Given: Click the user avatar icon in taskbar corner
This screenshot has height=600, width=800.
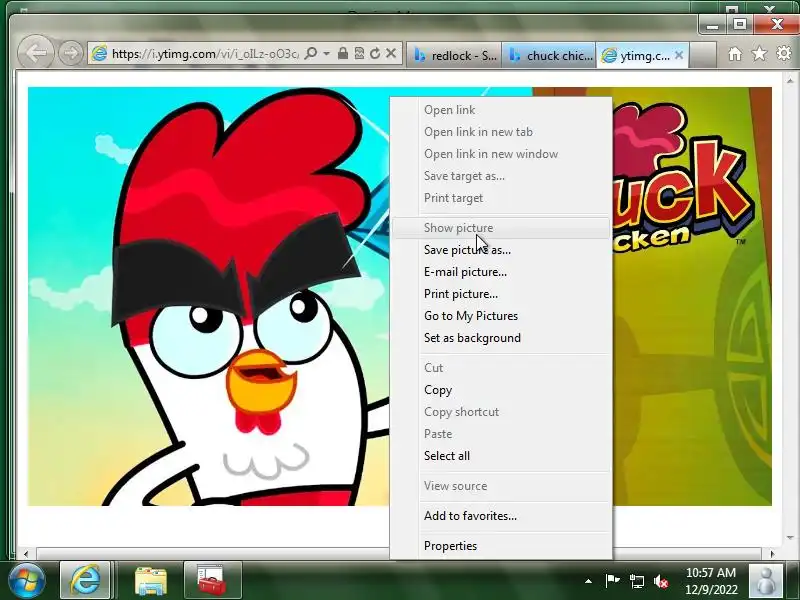Looking at the screenshot, I should (x=765, y=581).
